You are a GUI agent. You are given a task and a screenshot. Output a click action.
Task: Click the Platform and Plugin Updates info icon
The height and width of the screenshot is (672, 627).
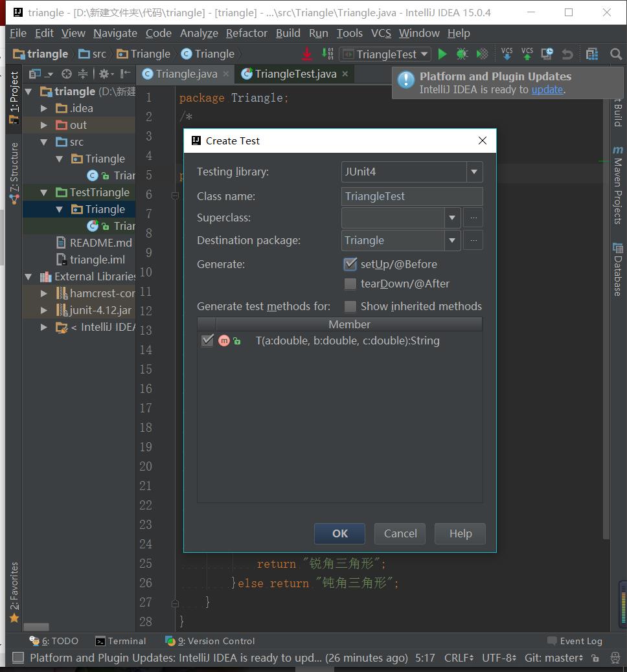point(405,80)
